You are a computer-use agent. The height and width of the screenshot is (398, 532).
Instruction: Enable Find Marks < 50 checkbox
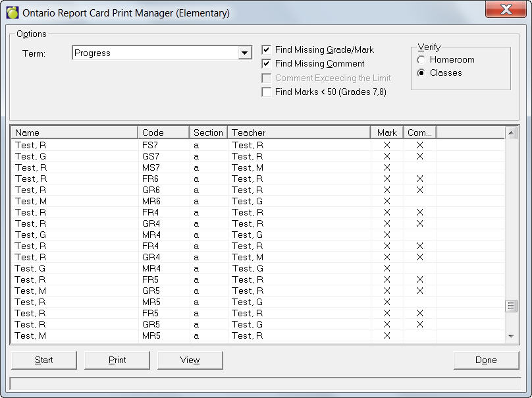click(266, 92)
